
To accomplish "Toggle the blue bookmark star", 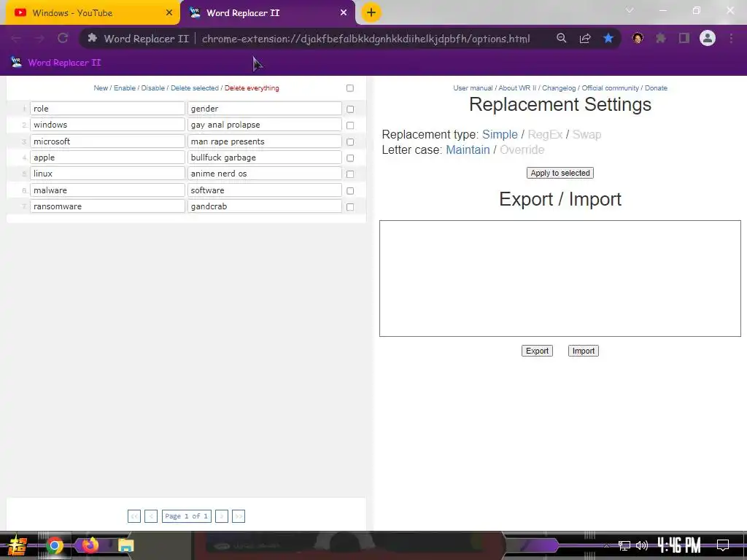I will tap(608, 38).
